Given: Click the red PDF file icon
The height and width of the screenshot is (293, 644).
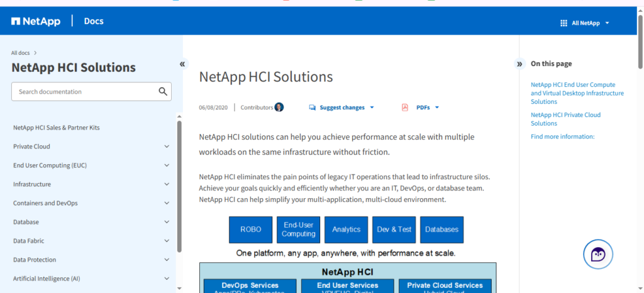Looking at the screenshot, I should (x=405, y=108).
